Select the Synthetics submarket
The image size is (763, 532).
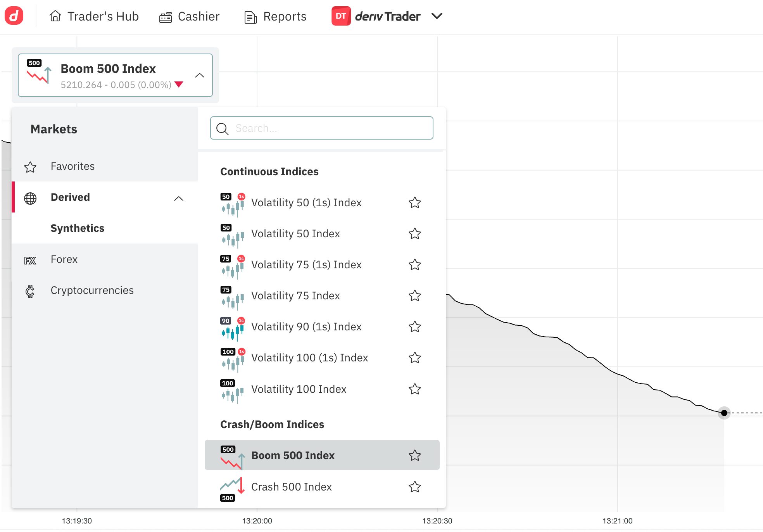point(78,228)
